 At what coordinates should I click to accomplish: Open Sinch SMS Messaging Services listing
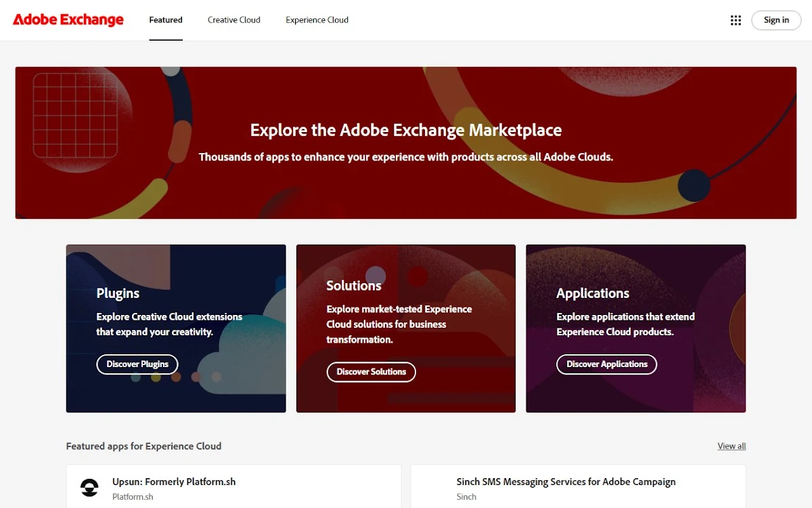point(566,482)
